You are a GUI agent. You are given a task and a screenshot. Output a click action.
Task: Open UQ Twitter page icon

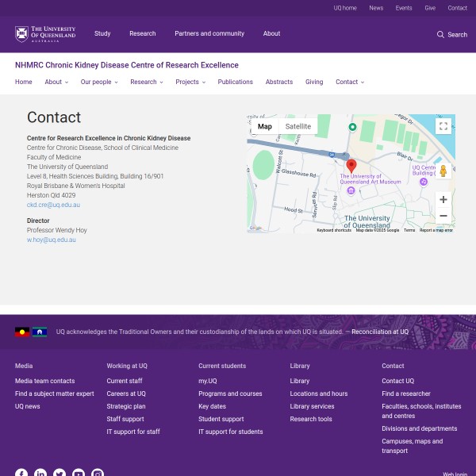pos(59,474)
